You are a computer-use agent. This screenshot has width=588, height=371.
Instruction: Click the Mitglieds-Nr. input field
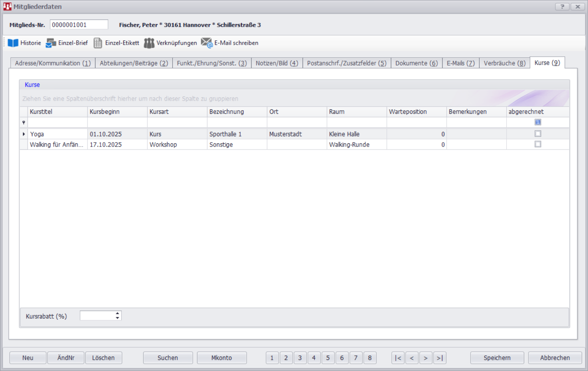pos(79,25)
